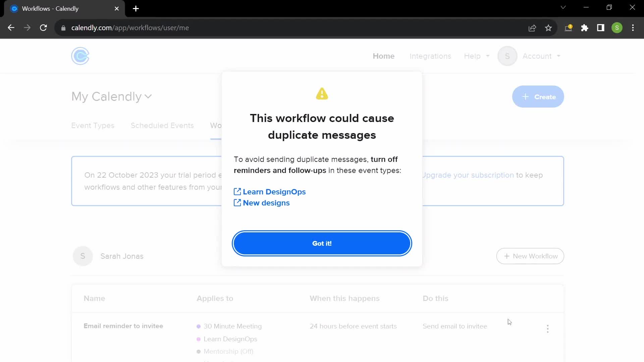Click the external link icon next to Learn DesignOps
The width and height of the screenshot is (644, 362).
click(x=237, y=191)
